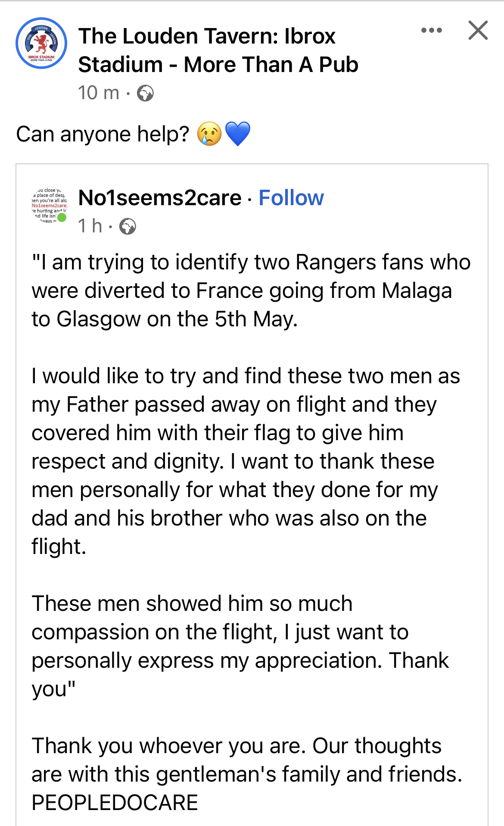Open the Louden Tavern profile picture
The image size is (504, 826).
click(41, 43)
